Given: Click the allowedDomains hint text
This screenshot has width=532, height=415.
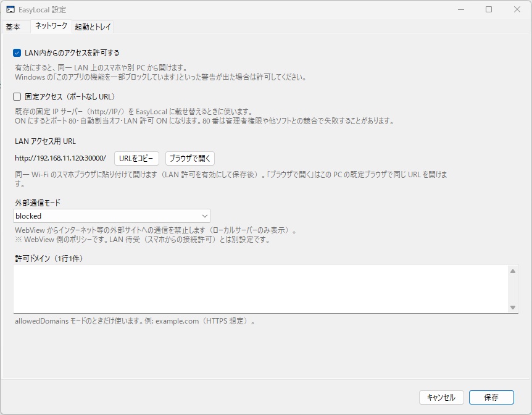Looking at the screenshot, I should (x=135, y=321).
